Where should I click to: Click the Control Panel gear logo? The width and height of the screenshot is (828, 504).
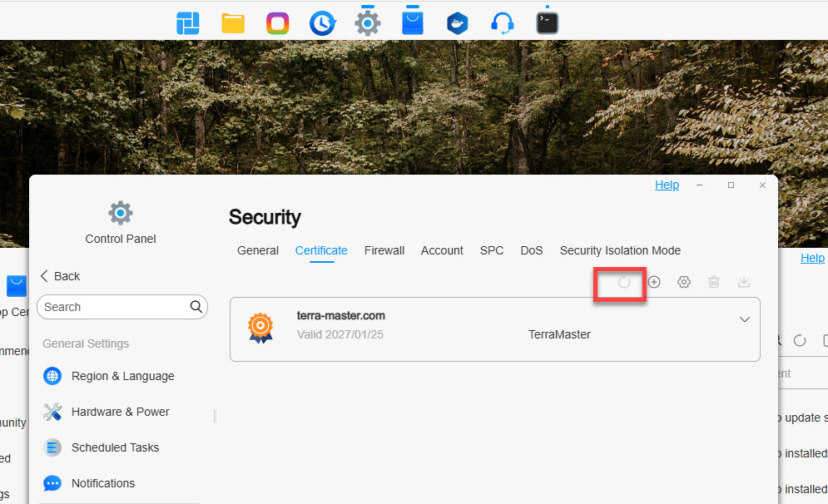[x=121, y=213]
